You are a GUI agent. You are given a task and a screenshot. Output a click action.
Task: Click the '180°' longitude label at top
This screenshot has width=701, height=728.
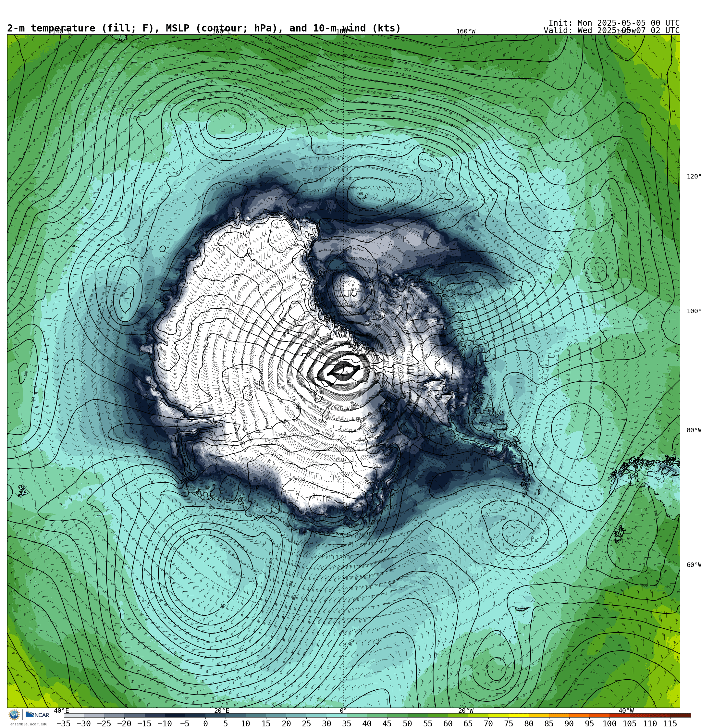(x=343, y=31)
